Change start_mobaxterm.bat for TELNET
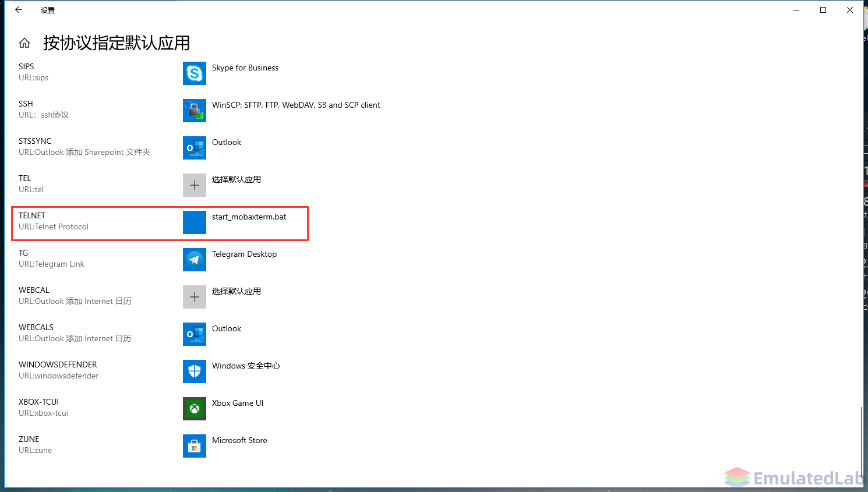This screenshot has width=868, height=492. tap(249, 217)
